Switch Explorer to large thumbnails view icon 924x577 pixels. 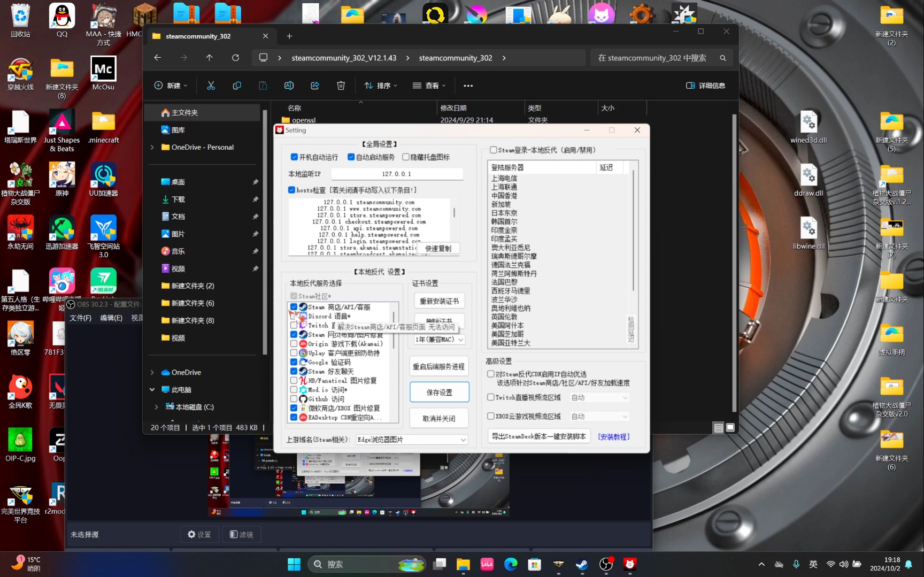730,427
